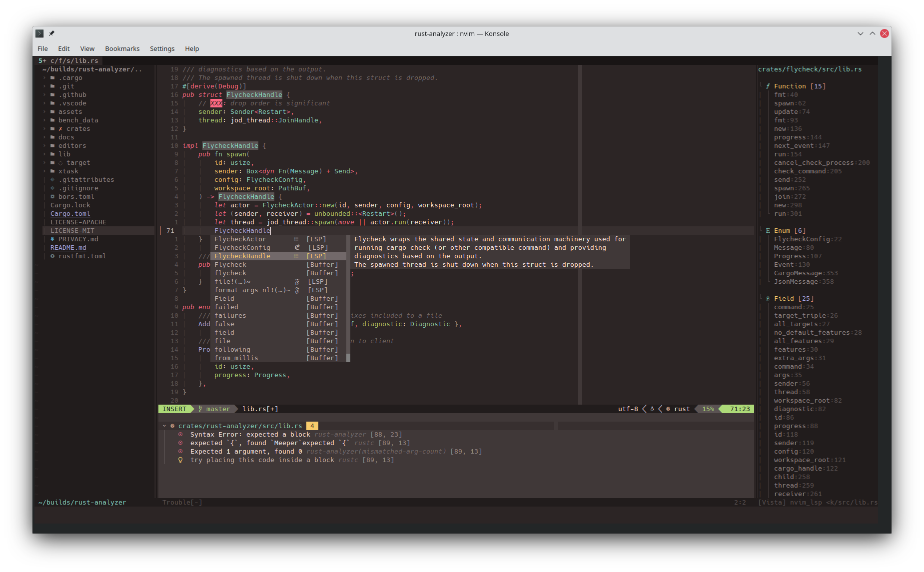924x572 pixels.
Task: Select the c/f/s/lib.rs tab label
Action: pyautogui.click(x=74, y=61)
